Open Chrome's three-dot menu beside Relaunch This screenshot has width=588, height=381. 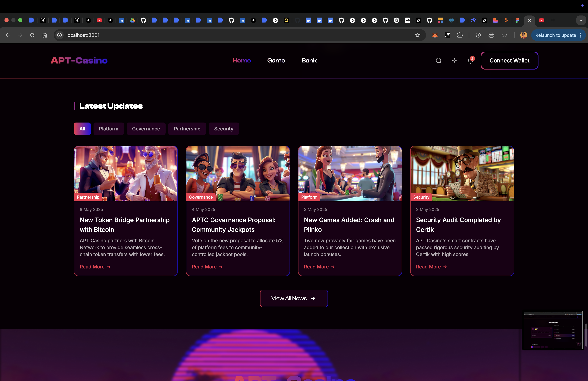[580, 35]
